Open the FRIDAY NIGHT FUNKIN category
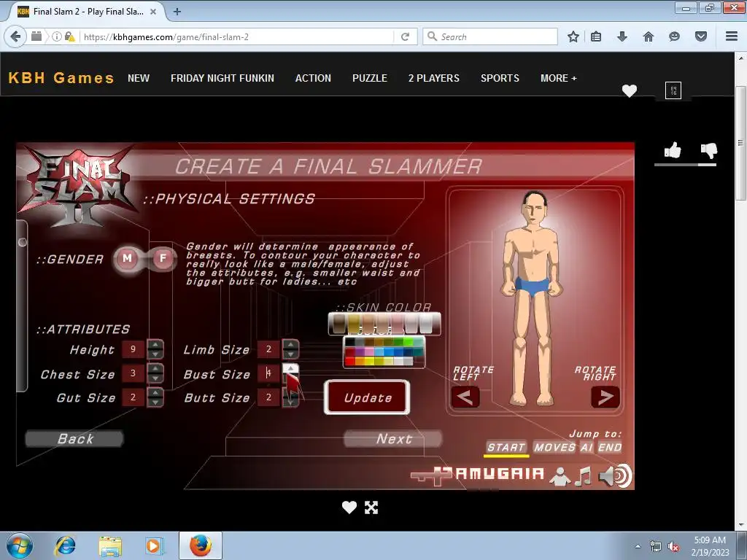Image resolution: width=747 pixels, height=560 pixels. pyautogui.click(x=222, y=78)
